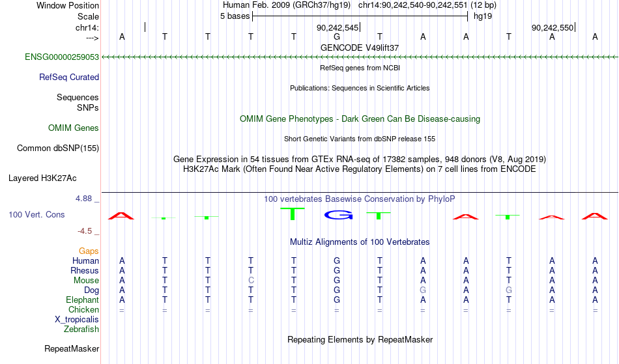
Task: Click the RefSeq genes from NCBI title
Action: [x=360, y=68]
